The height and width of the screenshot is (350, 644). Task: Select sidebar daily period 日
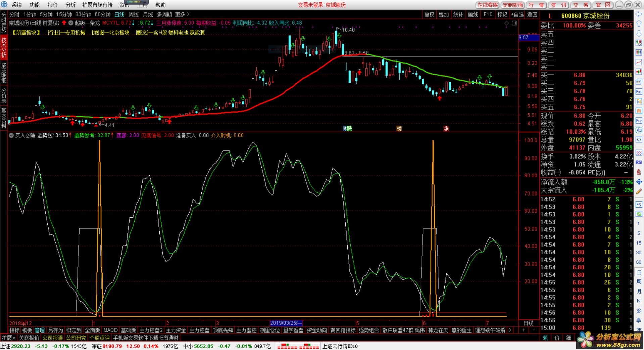(639, 272)
